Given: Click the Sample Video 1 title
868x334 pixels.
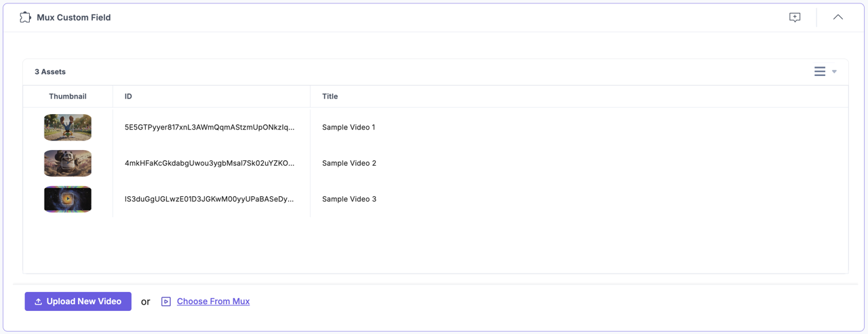Looking at the screenshot, I should click(x=349, y=127).
